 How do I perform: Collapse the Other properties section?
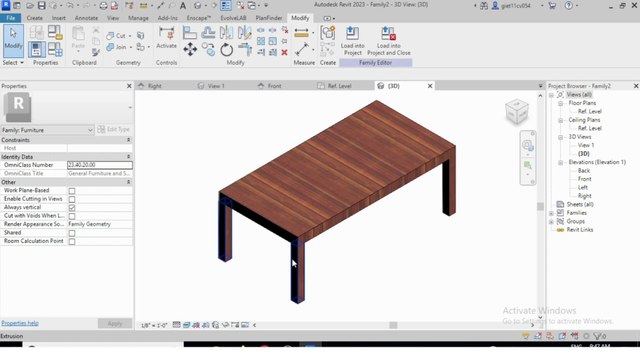click(128, 182)
